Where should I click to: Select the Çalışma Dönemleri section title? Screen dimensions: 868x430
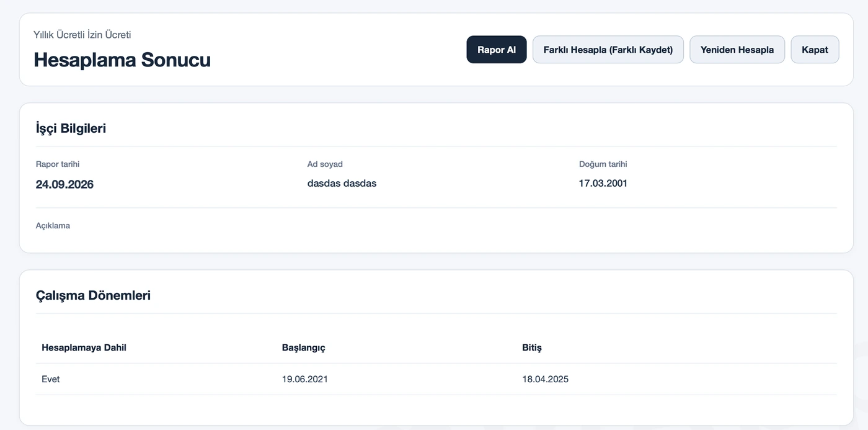click(93, 295)
